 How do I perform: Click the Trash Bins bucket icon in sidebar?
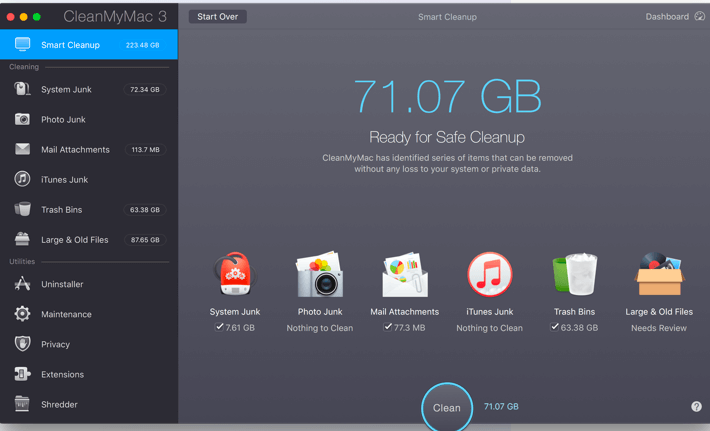point(22,209)
